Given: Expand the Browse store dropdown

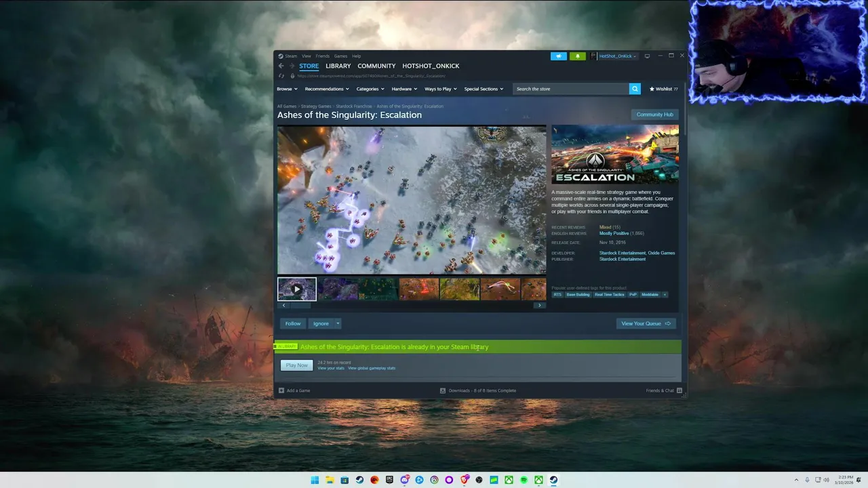Looking at the screenshot, I should click(285, 89).
